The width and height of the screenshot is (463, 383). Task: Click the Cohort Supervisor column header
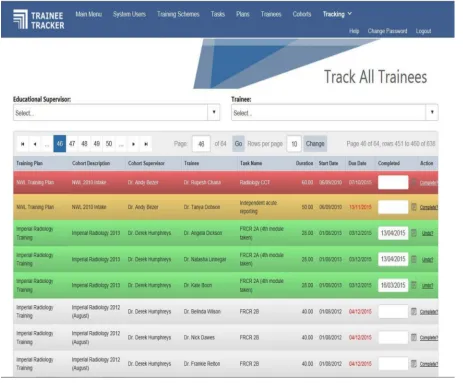coord(146,163)
